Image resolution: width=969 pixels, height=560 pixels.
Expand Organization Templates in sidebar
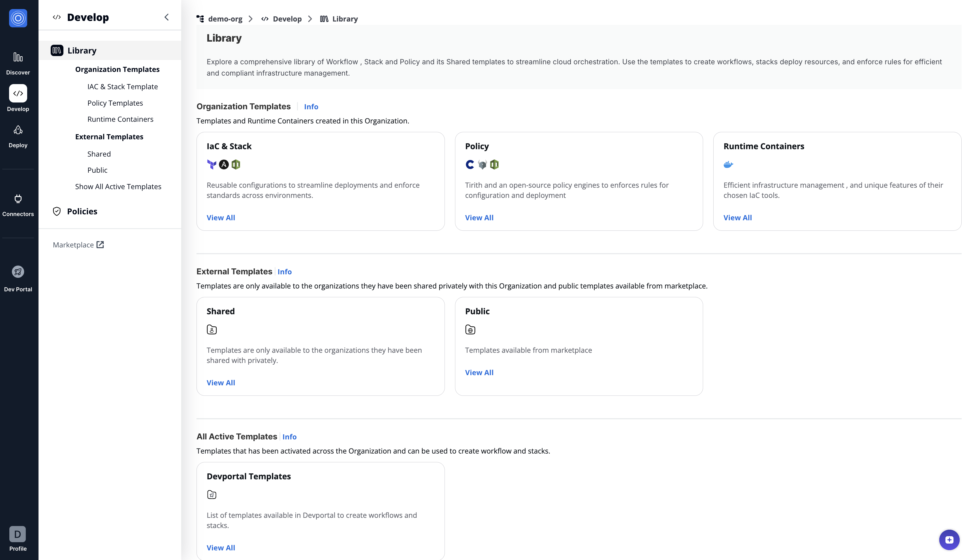click(117, 69)
